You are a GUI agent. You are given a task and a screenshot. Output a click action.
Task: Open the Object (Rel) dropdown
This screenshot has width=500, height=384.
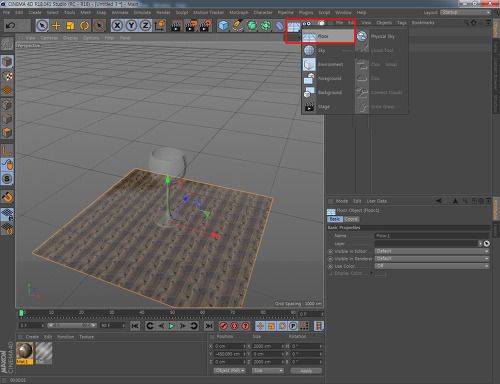229,371
